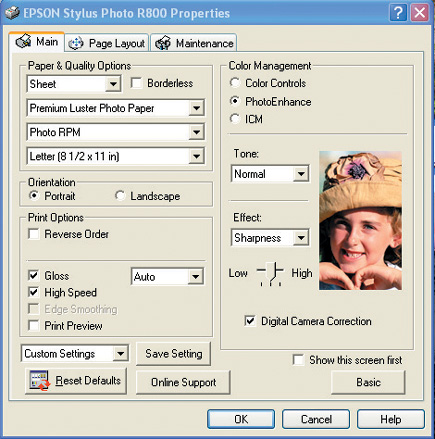
Task: Turn on Print Preview checkbox
Action: click(34, 326)
